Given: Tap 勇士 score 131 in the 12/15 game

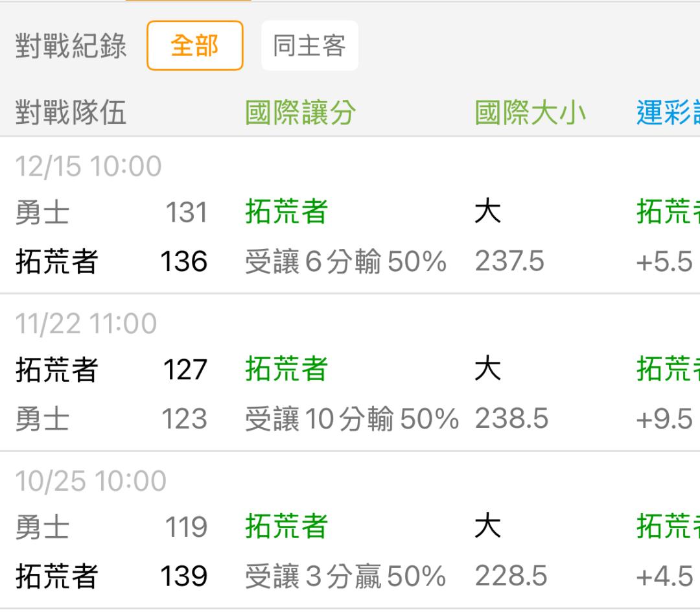Looking at the screenshot, I should pyautogui.click(x=185, y=213).
